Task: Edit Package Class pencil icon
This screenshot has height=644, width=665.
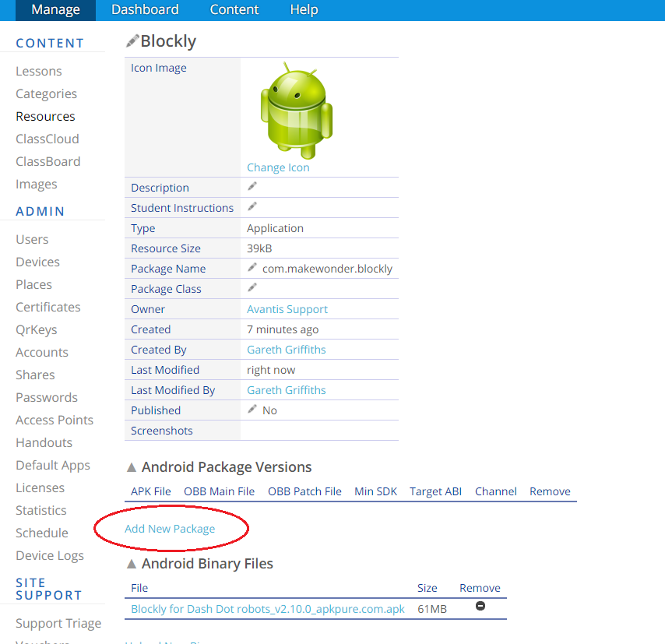Action: [x=252, y=287]
